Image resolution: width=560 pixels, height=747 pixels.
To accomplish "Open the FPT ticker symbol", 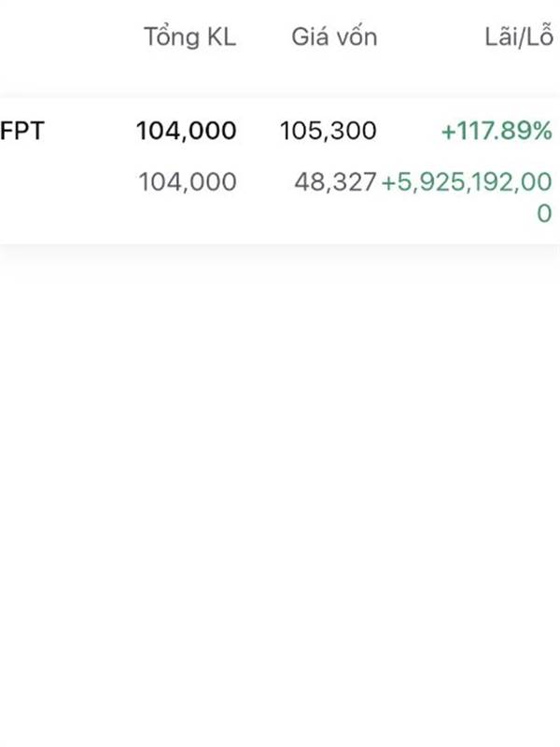I will tap(22, 131).
